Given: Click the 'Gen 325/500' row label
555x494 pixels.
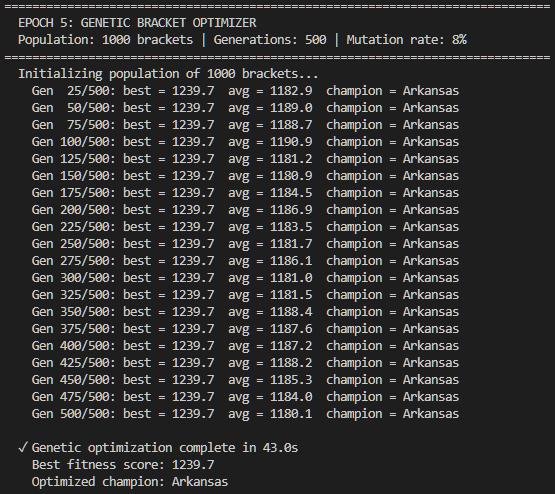Looking at the screenshot, I should 74,295.
